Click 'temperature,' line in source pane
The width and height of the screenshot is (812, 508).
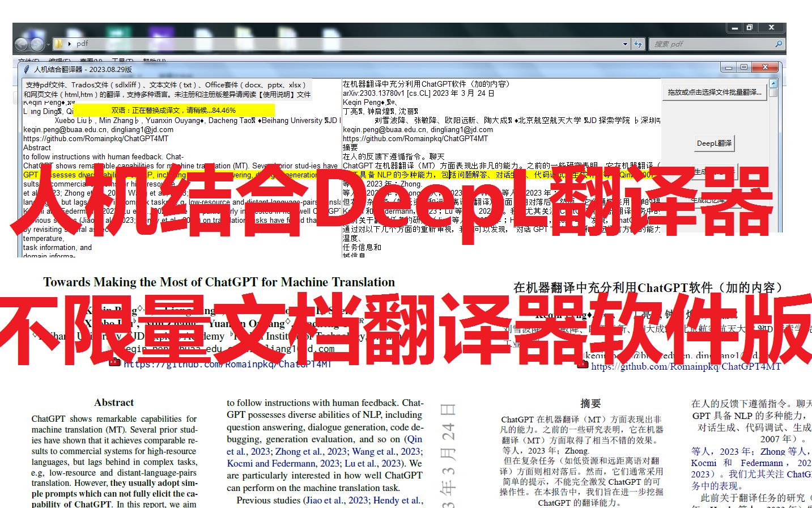pos(44,239)
